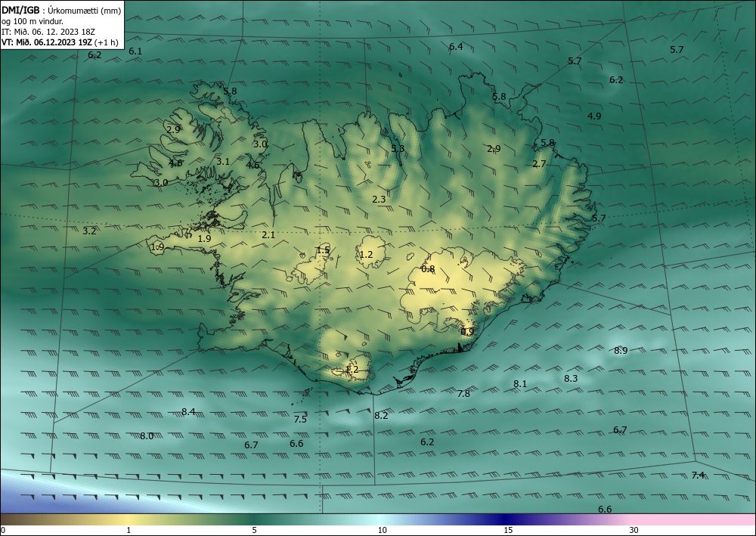Click the 1.5 value on Langjökull glacier
The width and height of the screenshot is (756, 536).
pos(323,250)
